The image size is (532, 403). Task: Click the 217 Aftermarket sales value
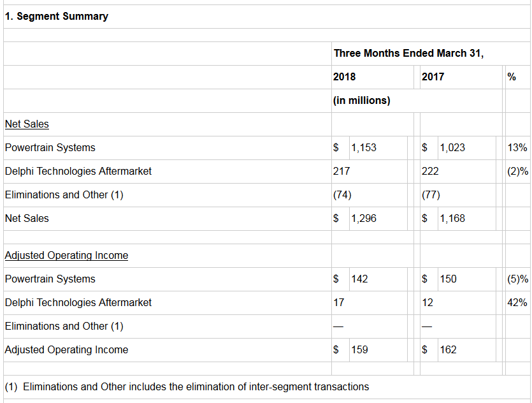click(x=341, y=171)
